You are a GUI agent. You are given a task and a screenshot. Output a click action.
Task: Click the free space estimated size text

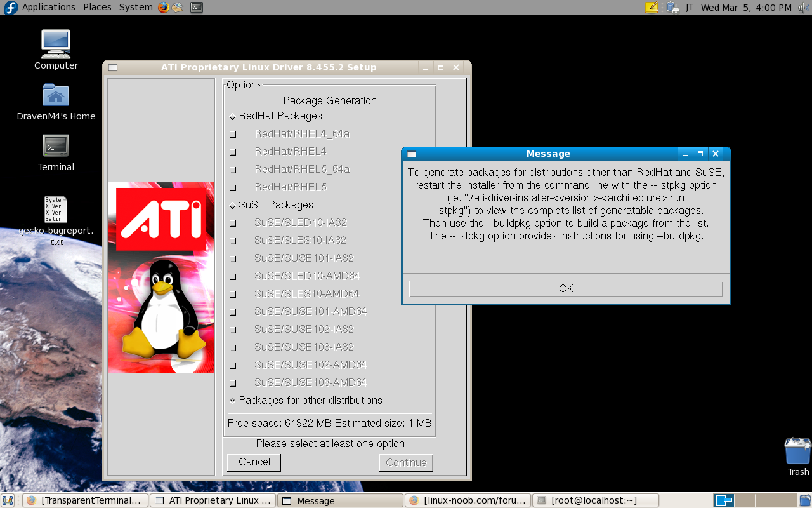point(329,423)
